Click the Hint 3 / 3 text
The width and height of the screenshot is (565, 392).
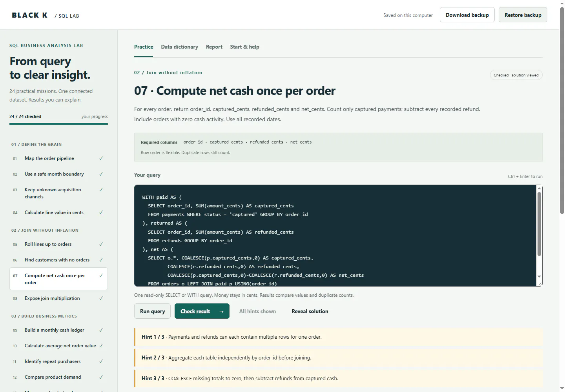click(240, 379)
